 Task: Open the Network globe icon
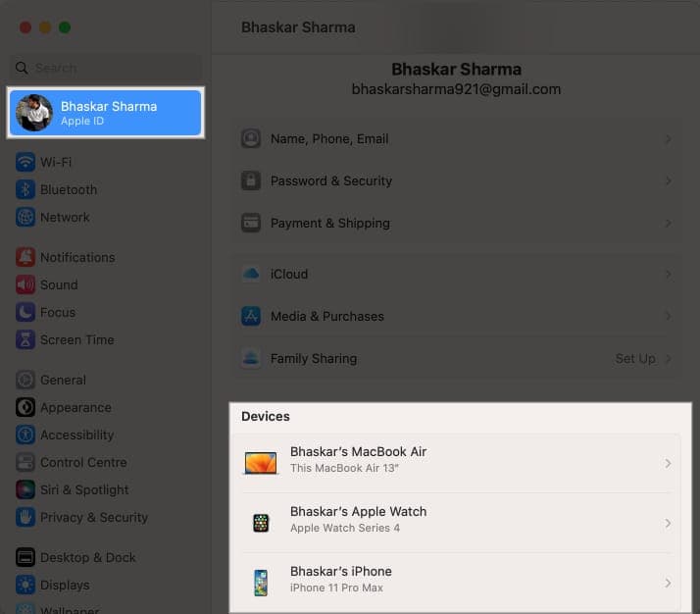tap(25, 217)
